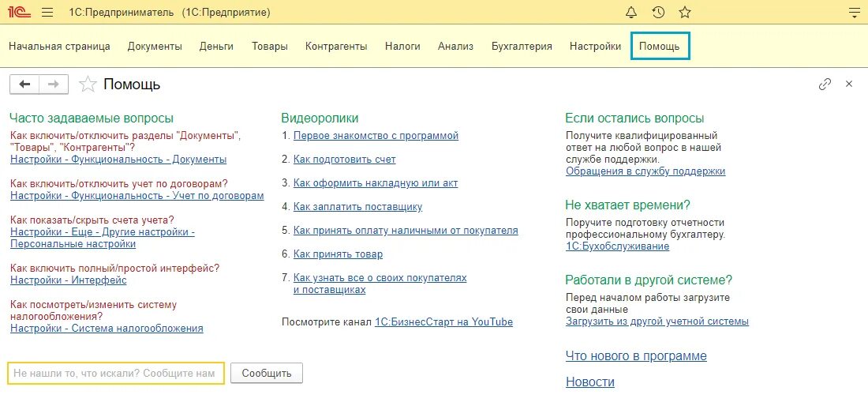Watch Как принять оплату наличными video

coord(406,231)
